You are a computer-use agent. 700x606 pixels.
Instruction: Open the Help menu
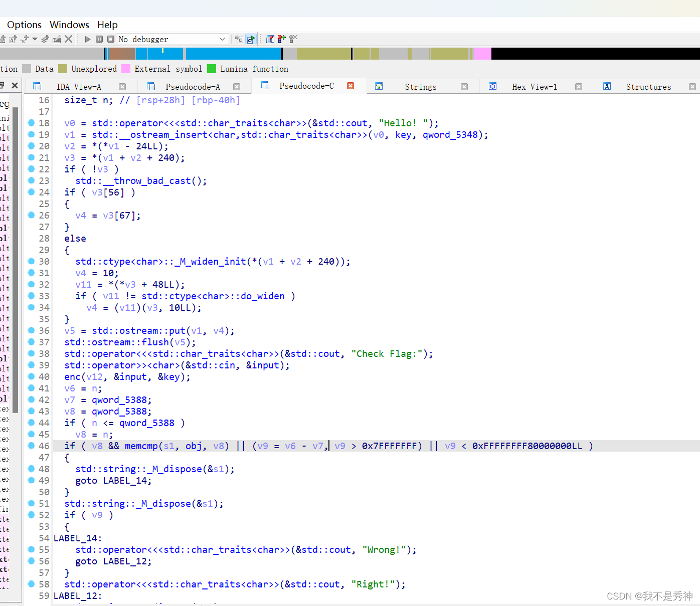pyautogui.click(x=107, y=25)
